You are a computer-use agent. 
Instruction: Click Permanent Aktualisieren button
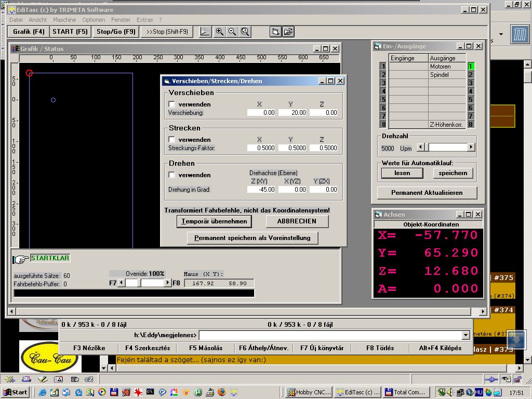tap(427, 193)
